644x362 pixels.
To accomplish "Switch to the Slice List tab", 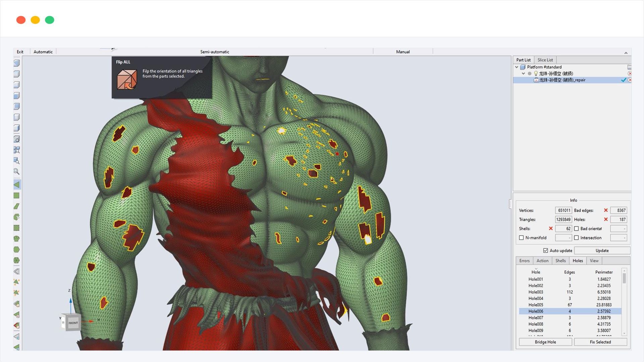I will point(545,60).
